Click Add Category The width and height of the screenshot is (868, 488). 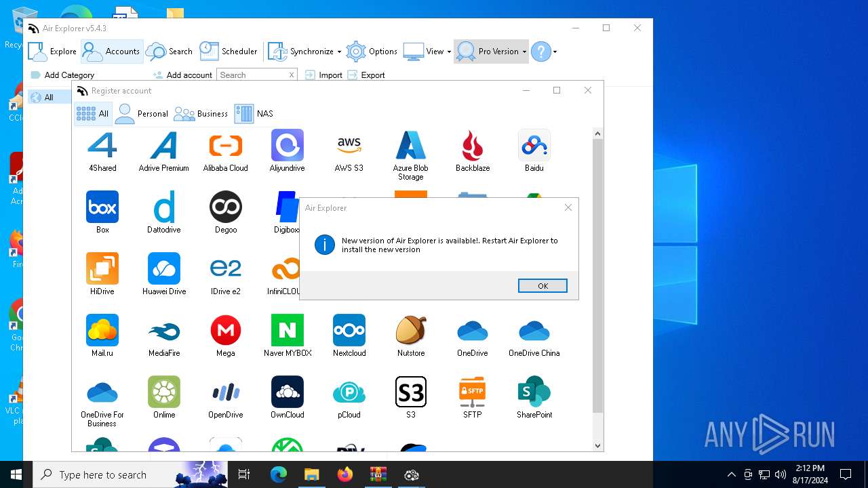tap(62, 75)
